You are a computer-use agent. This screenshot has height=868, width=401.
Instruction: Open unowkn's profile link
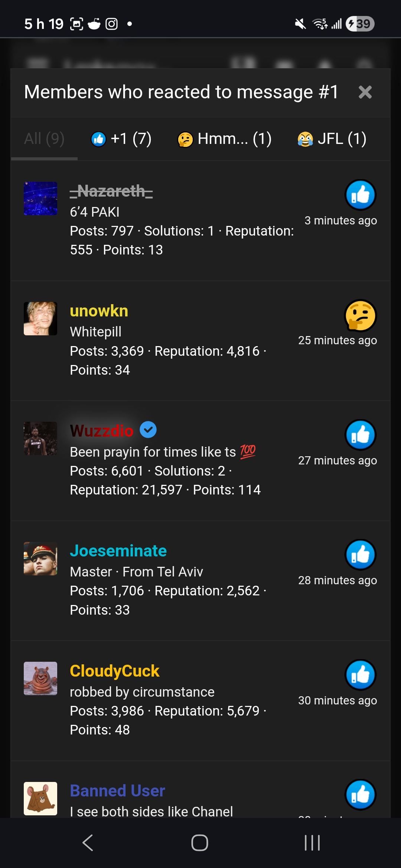[x=99, y=311]
